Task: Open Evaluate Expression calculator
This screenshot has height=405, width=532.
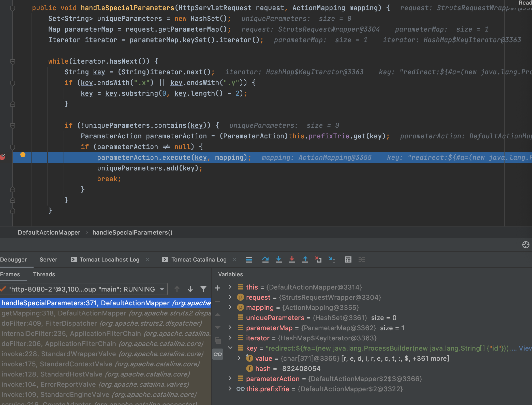Action: (x=348, y=259)
